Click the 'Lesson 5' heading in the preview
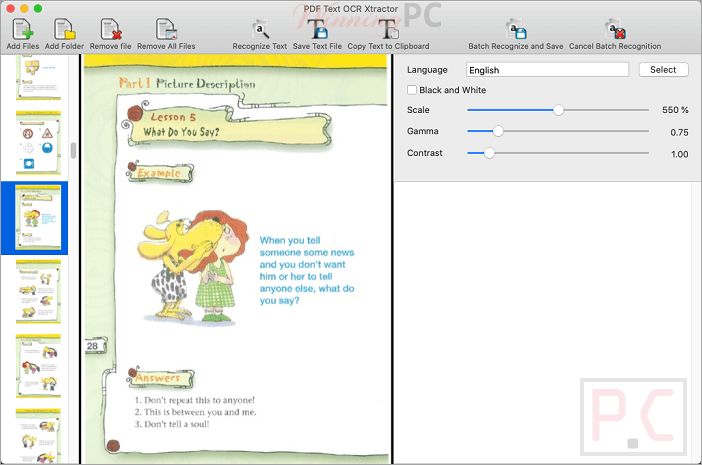Viewport: 702px width, 465px height. coord(173,117)
